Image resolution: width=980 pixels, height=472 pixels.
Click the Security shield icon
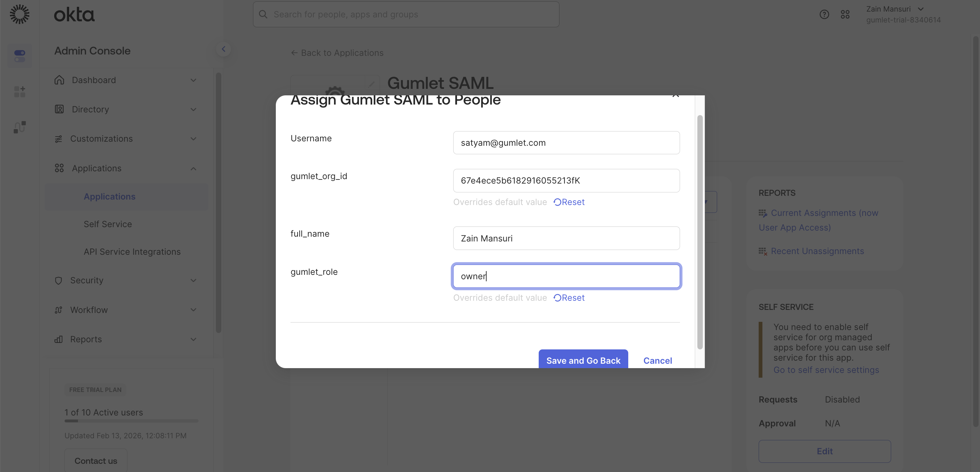point(58,280)
